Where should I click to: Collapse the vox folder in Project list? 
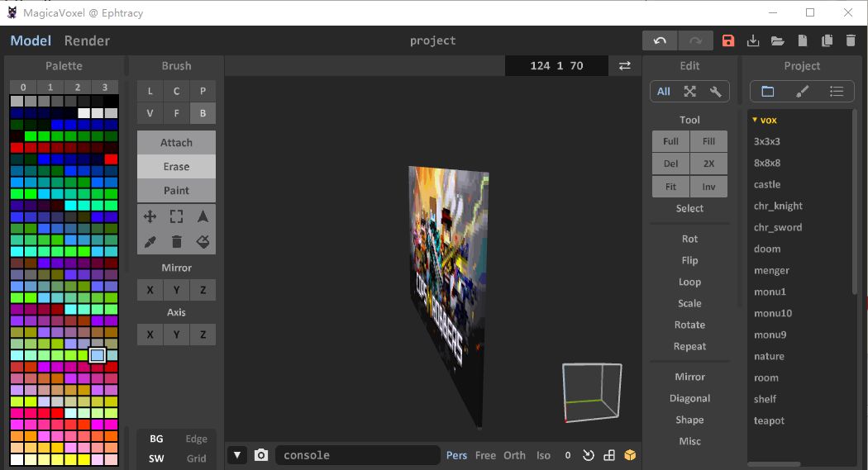[x=756, y=120]
